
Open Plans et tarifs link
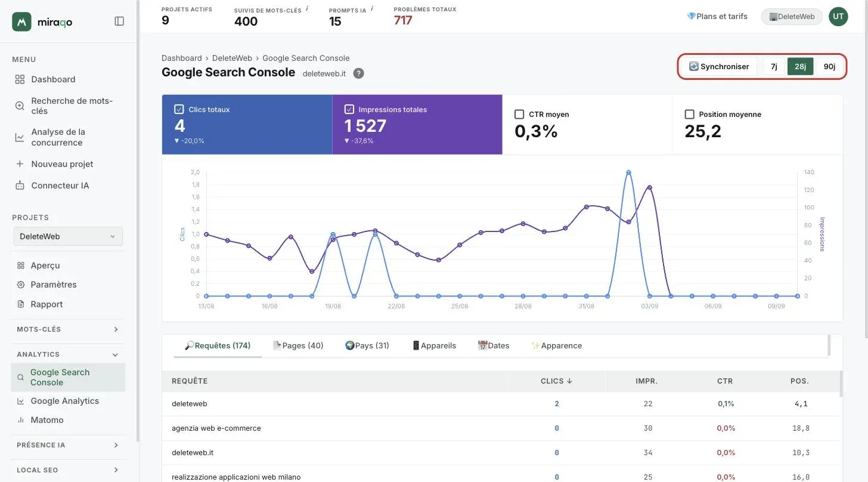[717, 17]
